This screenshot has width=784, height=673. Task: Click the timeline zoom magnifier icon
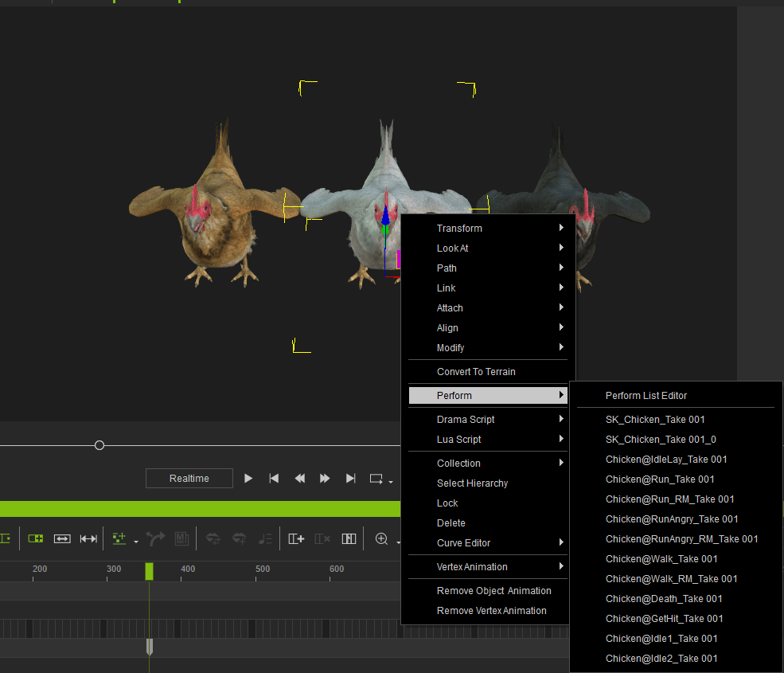(381, 539)
